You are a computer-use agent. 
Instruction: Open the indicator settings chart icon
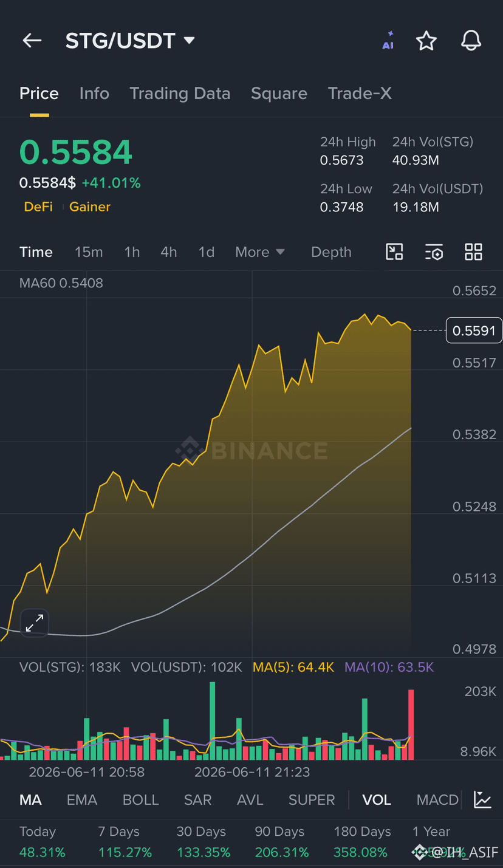click(x=483, y=799)
